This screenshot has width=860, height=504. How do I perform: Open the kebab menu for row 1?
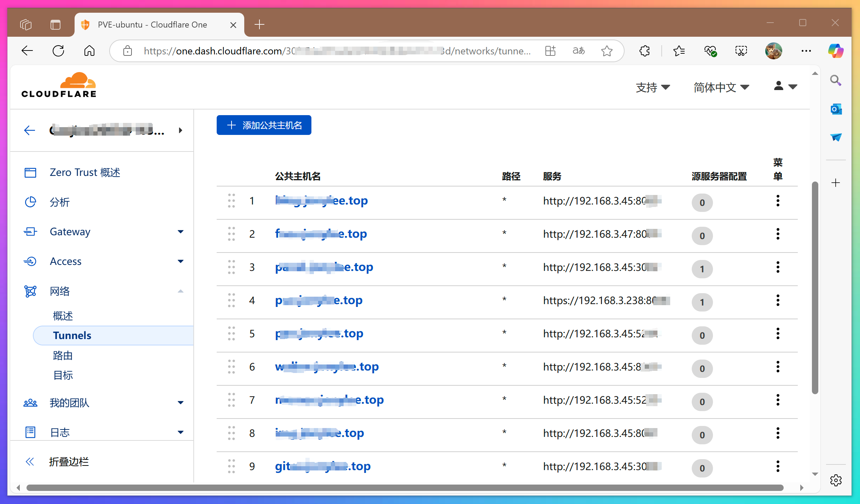click(778, 201)
